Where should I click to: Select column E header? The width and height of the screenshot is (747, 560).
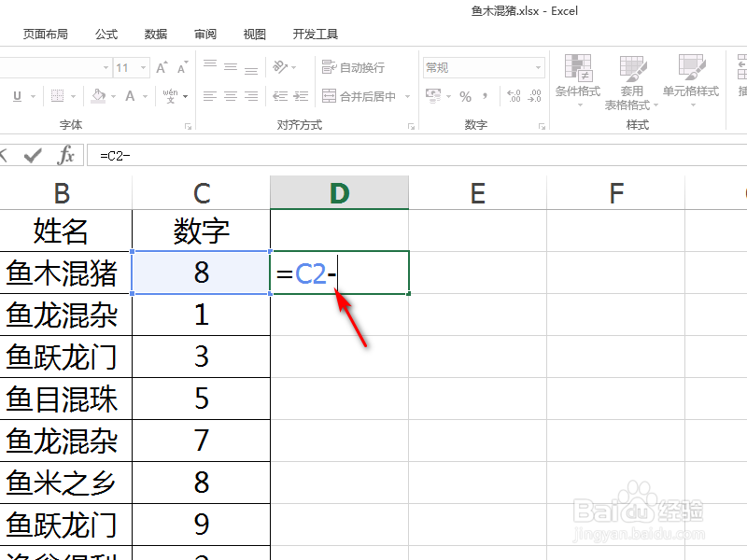pyautogui.click(x=478, y=193)
